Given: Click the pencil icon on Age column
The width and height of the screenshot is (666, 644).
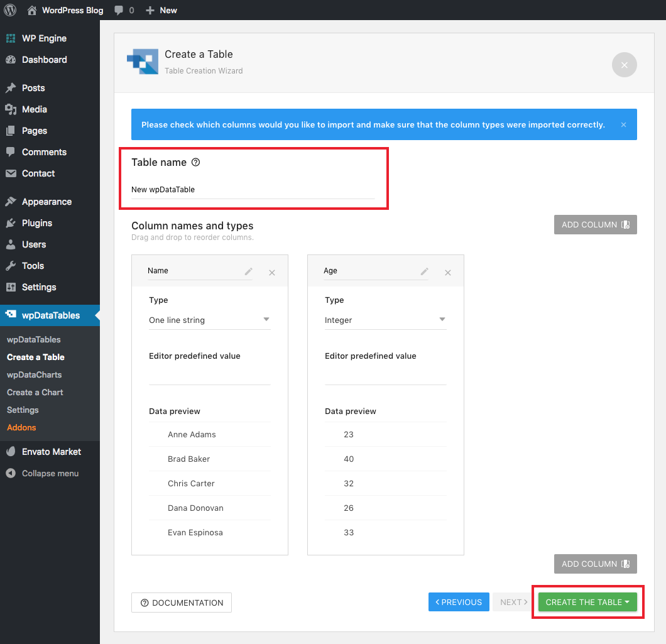Looking at the screenshot, I should [x=424, y=271].
